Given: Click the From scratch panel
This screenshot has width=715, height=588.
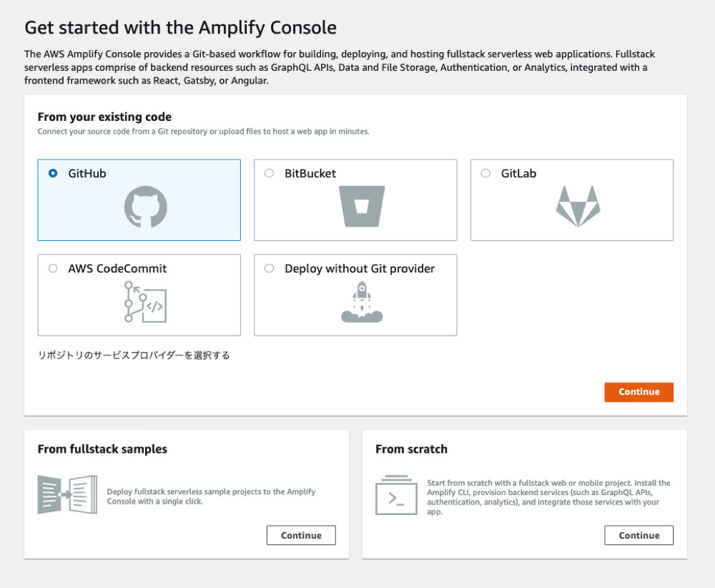Looking at the screenshot, I should pyautogui.click(x=527, y=494).
